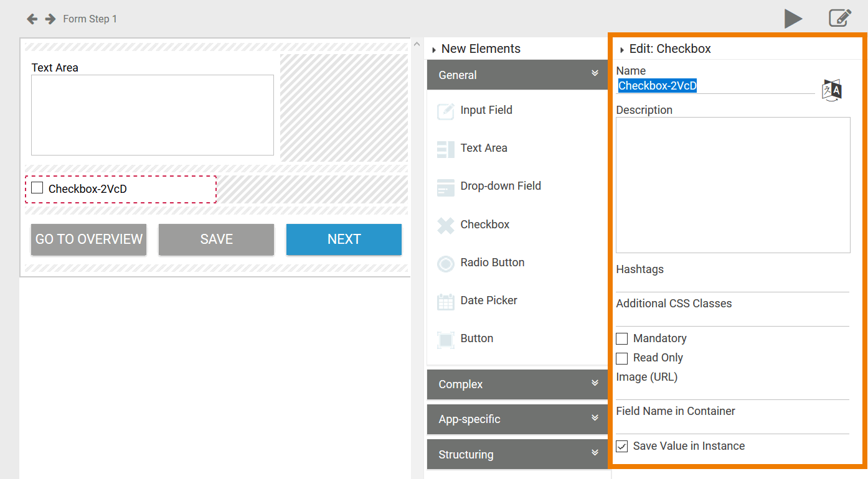The image size is (868, 479).
Task: Select the Input Field element icon
Action: (x=446, y=111)
